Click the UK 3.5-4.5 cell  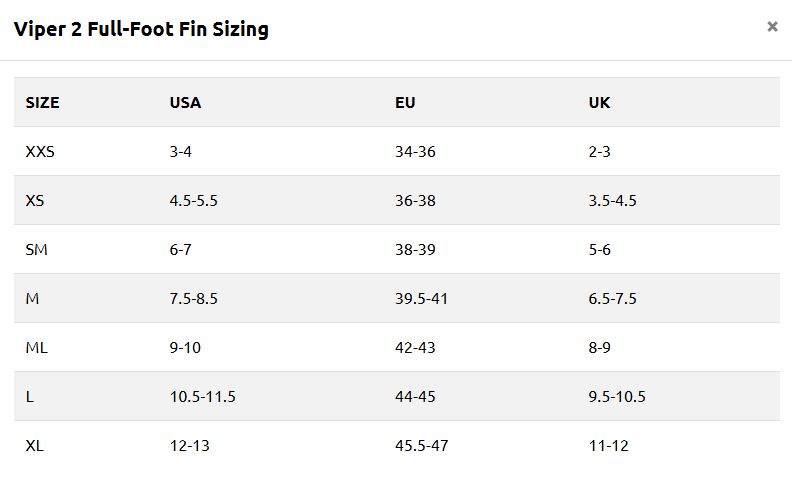click(x=613, y=201)
